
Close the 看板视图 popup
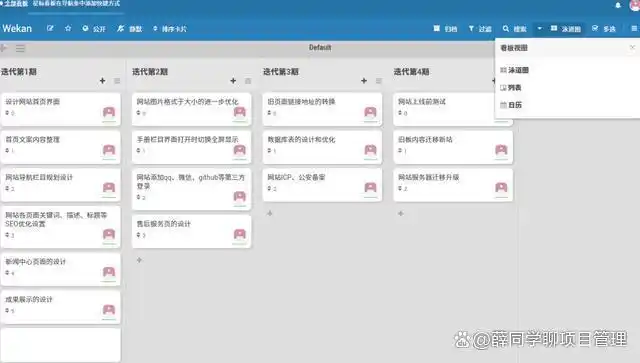tap(632, 48)
